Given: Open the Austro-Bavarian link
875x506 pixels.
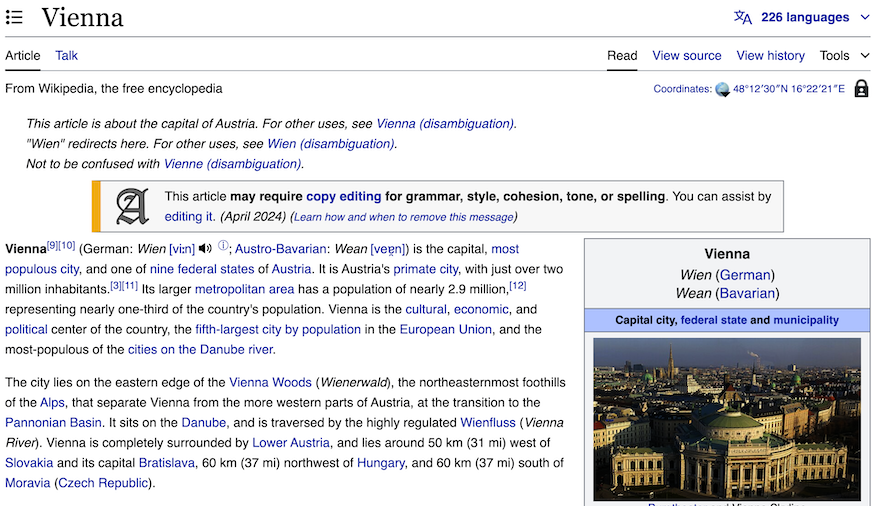Looking at the screenshot, I should pyautogui.click(x=281, y=249).
